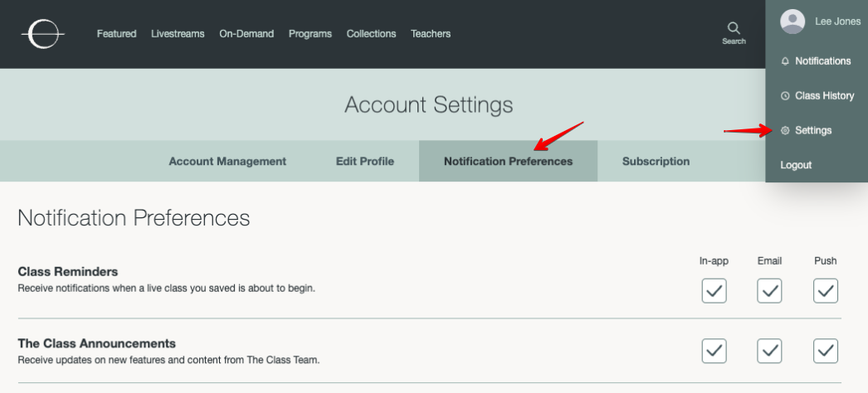This screenshot has width=868, height=393.
Task: Toggle The Class Announcements Email checkbox
Action: coord(769,351)
